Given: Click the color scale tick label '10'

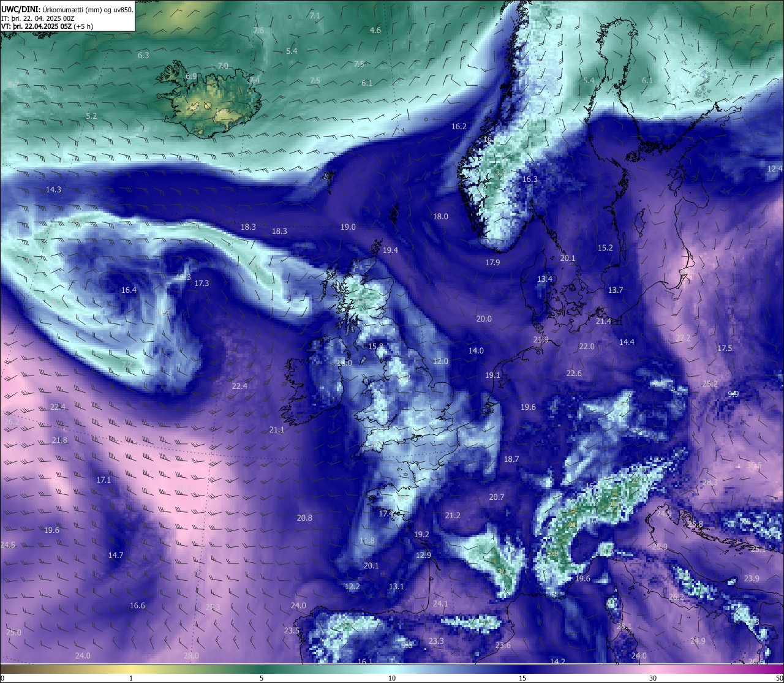Looking at the screenshot, I should click(x=392, y=678).
